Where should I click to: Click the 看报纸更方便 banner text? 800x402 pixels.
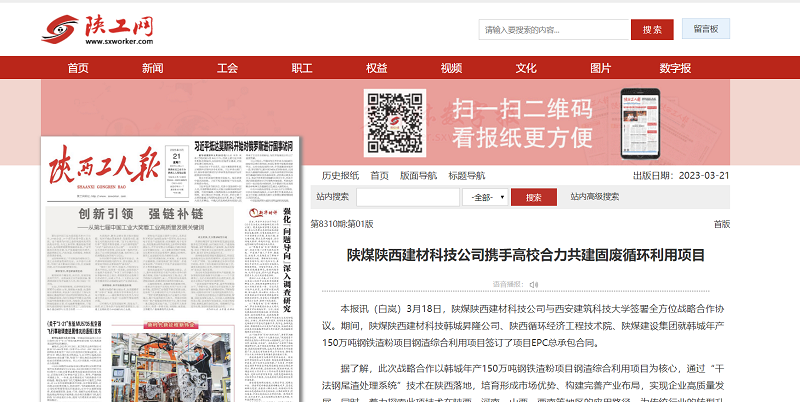pyautogui.click(x=522, y=137)
